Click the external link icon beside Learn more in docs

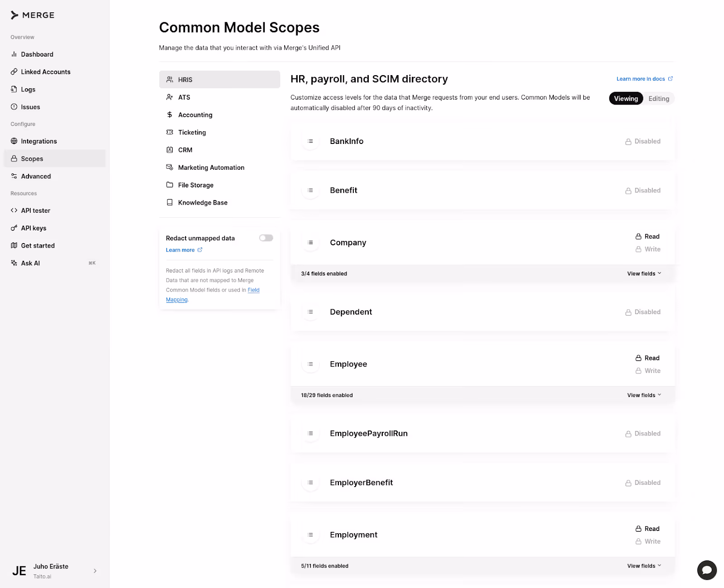[x=671, y=79]
